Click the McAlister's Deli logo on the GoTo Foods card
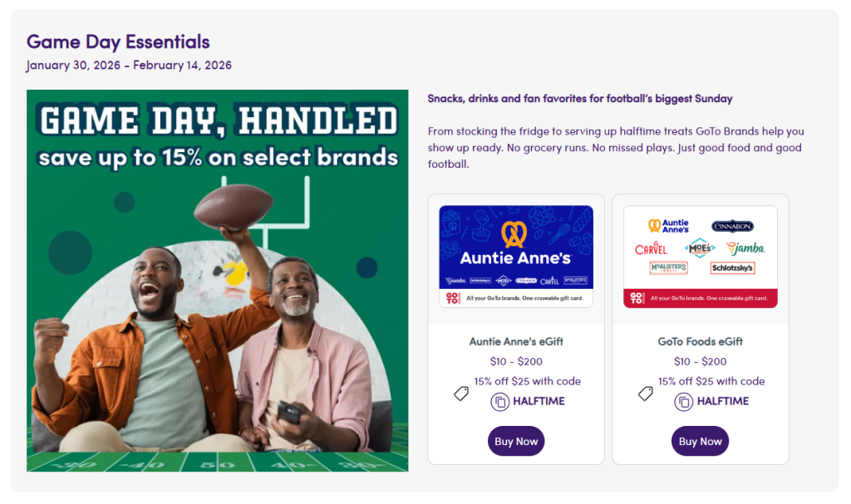Viewport: 851px width, 504px height. tap(668, 268)
